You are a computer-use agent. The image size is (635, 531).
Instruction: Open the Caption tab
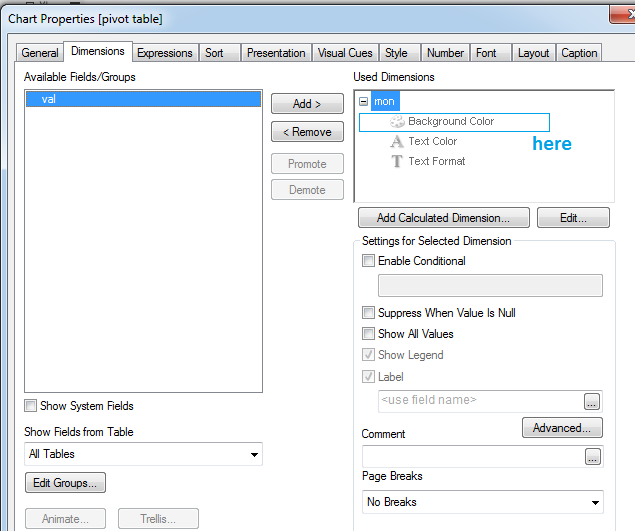point(579,53)
